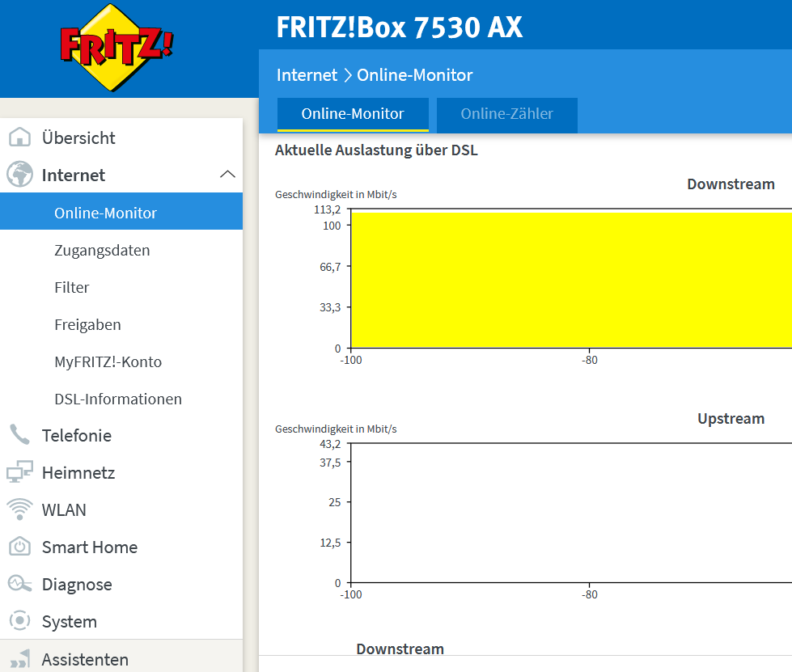This screenshot has height=672, width=792.
Task: Click the 66,7 downstream axis label
Action: (x=330, y=267)
